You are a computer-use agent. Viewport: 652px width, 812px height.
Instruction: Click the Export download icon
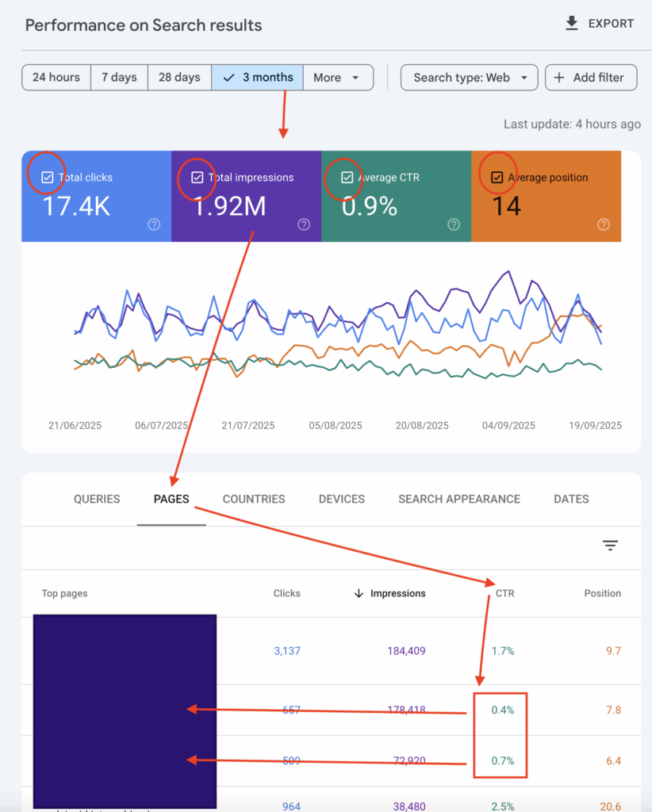pyautogui.click(x=572, y=23)
